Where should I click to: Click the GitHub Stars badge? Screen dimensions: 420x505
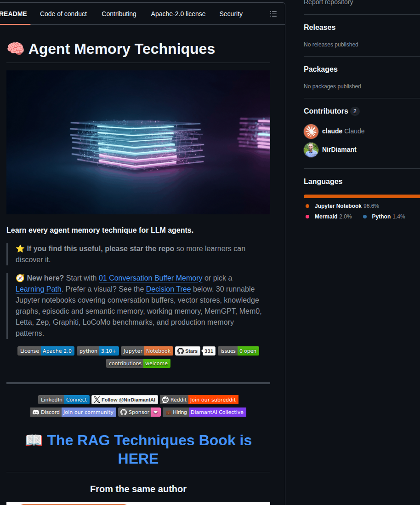[187, 351]
